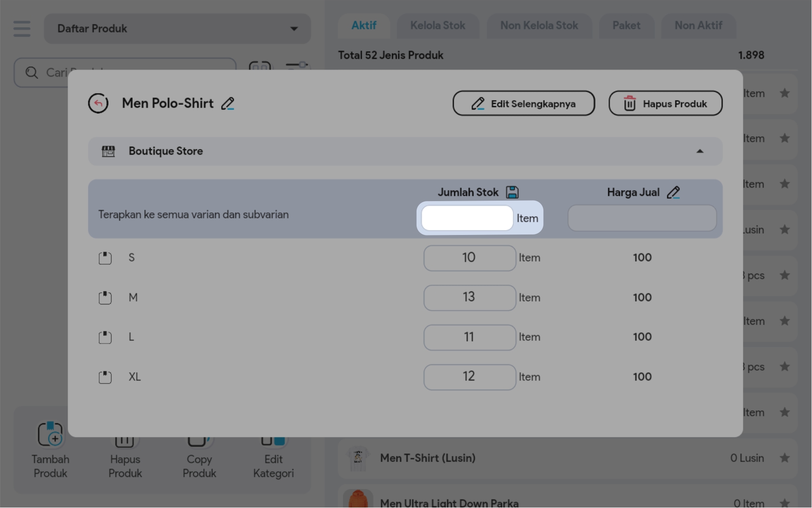Favorite Men T-Shirt (Lusin) with the star

tap(784, 458)
